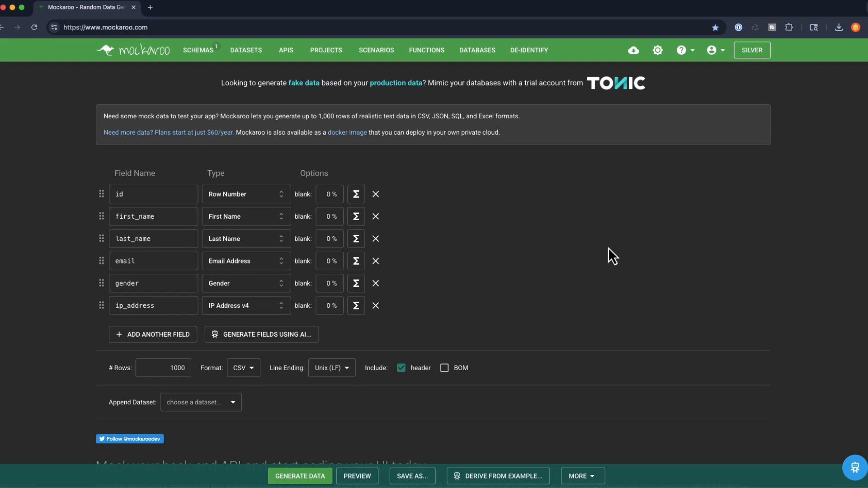Image resolution: width=868 pixels, height=488 pixels.
Task: Navigate to SCENARIOS page
Action: 376,50
